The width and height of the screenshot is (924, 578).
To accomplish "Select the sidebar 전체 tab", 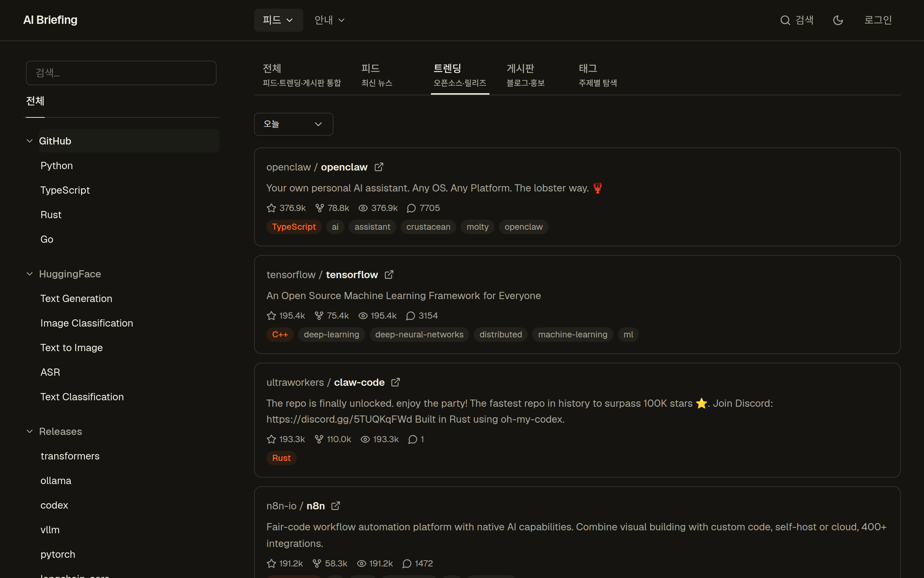I will pyautogui.click(x=35, y=101).
